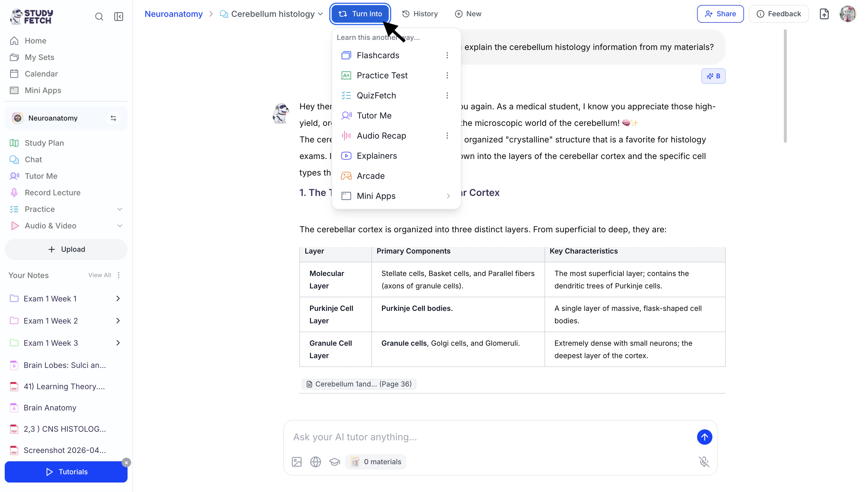Select Arcade from Turn Into menu
This screenshot has width=868, height=492.
pos(370,176)
